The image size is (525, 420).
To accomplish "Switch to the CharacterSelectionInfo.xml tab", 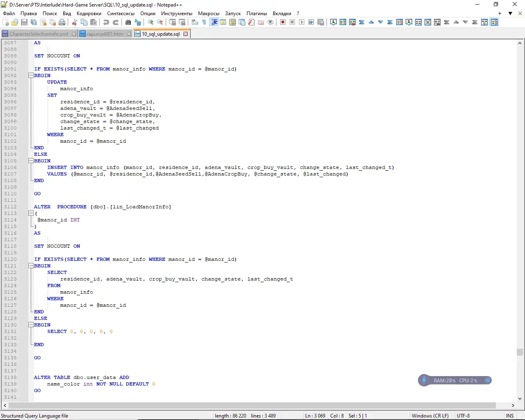I will point(39,34).
